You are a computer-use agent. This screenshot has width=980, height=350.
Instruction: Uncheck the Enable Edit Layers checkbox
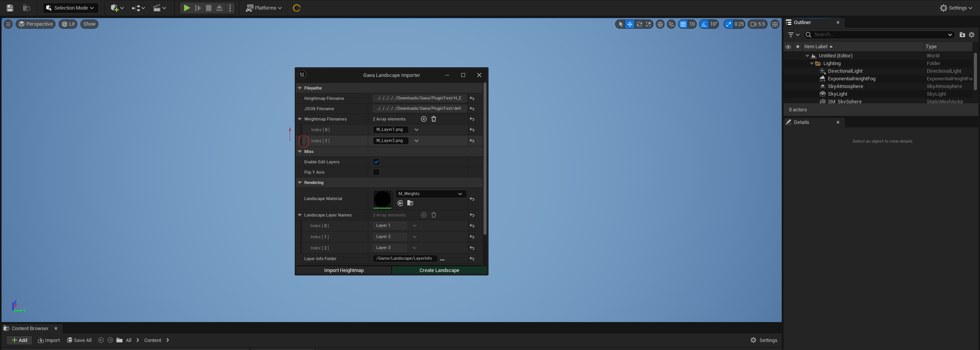click(376, 162)
